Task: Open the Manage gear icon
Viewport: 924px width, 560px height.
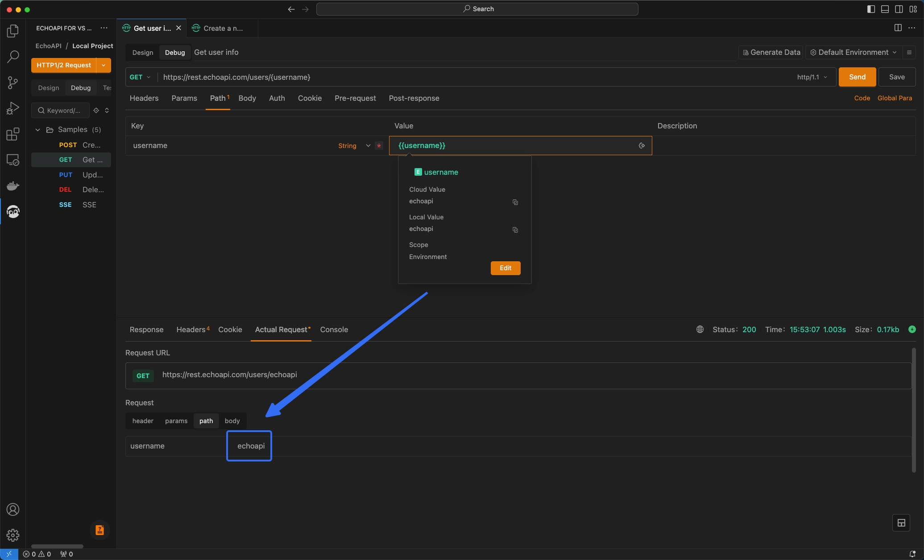Action: click(13, 535)
